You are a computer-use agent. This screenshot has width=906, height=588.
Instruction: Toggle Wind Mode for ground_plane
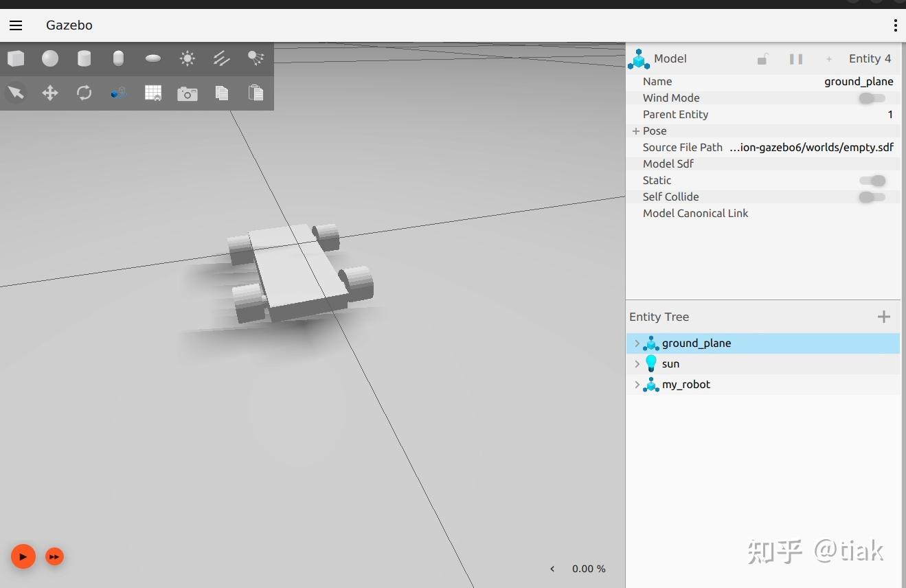(870, 98)
